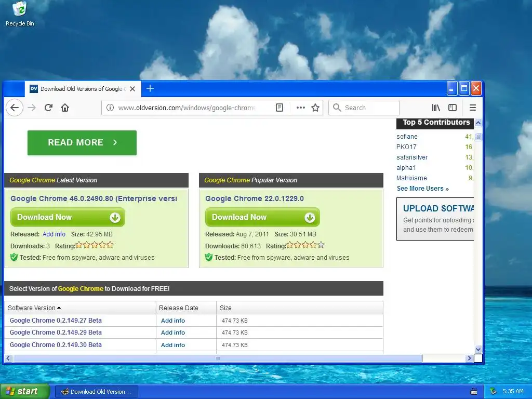Open contributor sofiane profile

[407, 137]
